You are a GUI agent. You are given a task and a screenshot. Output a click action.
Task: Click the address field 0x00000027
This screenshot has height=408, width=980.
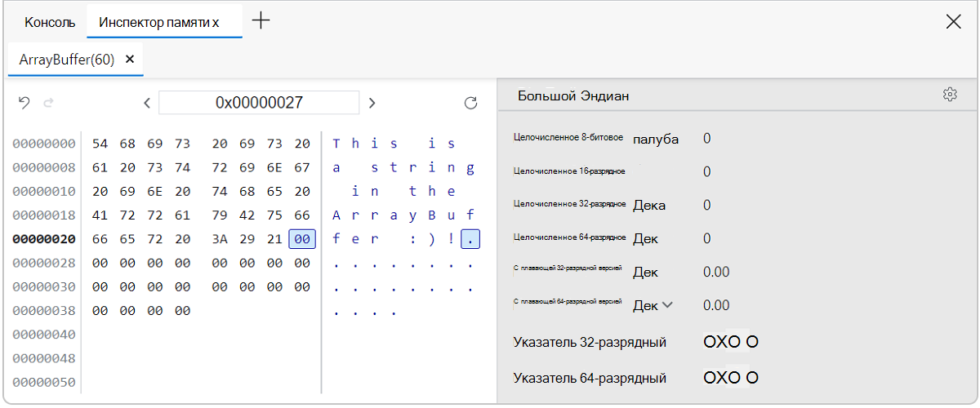pos(259,103)
